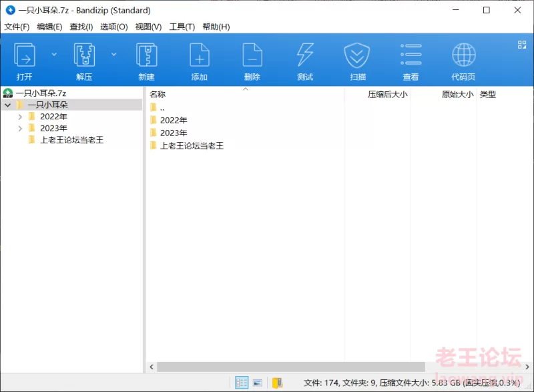Select the 2022年 folder in left tree
The height and width of the screenshot is (392, 534).
(x=53, y=117)
